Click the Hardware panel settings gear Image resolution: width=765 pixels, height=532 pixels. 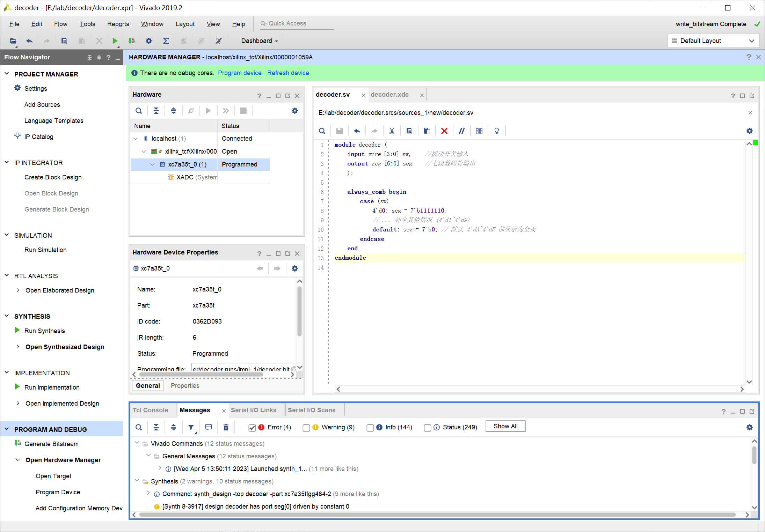tap(295, 111)
